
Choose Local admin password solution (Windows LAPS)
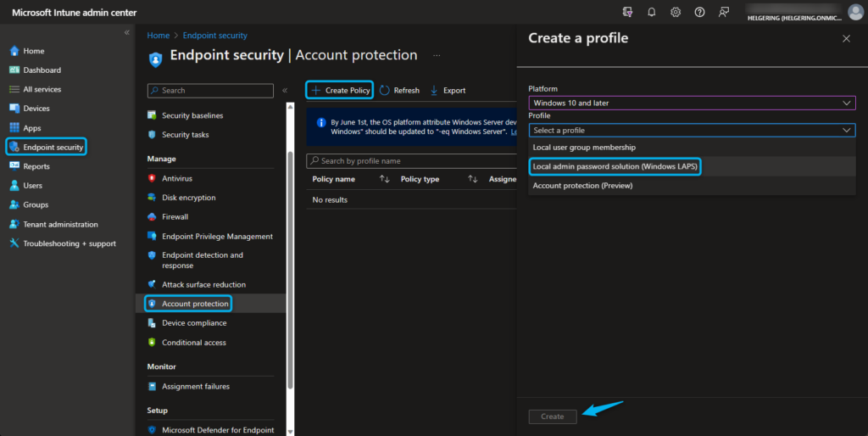click(615, 166)
